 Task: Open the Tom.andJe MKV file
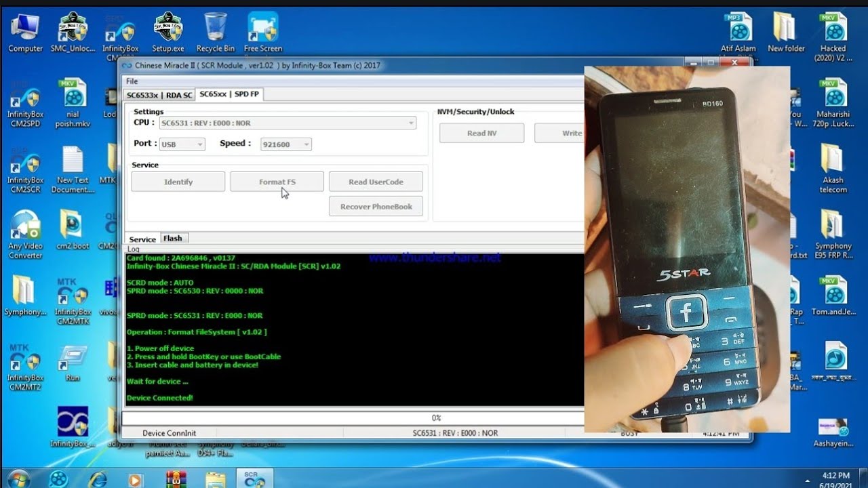833,296
